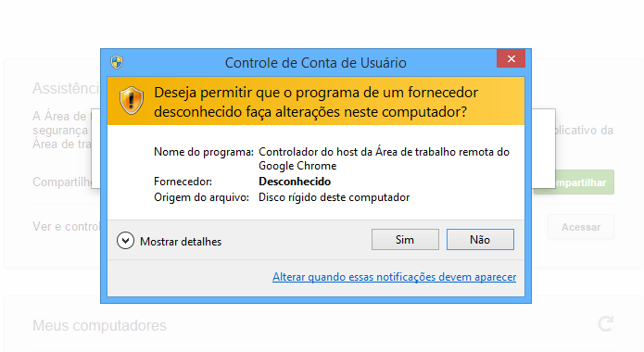Screen dimensions: 644x352
Task: Click the Origem do arquivo label
Action: (x=201, y=197)
